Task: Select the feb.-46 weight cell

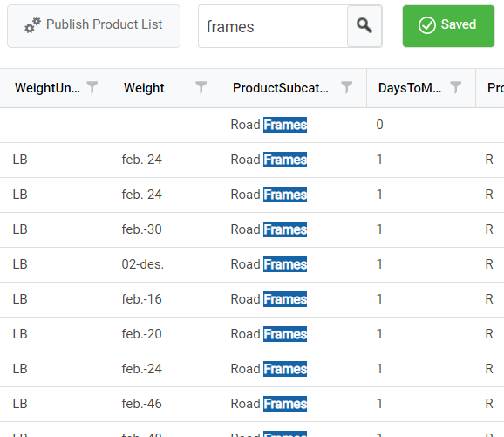Action: pos(167,404)
